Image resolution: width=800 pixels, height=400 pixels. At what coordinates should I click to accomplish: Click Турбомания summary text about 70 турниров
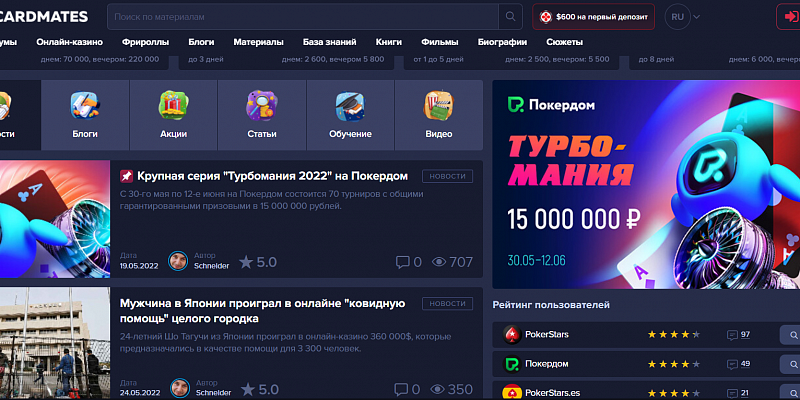pos(272,200)
